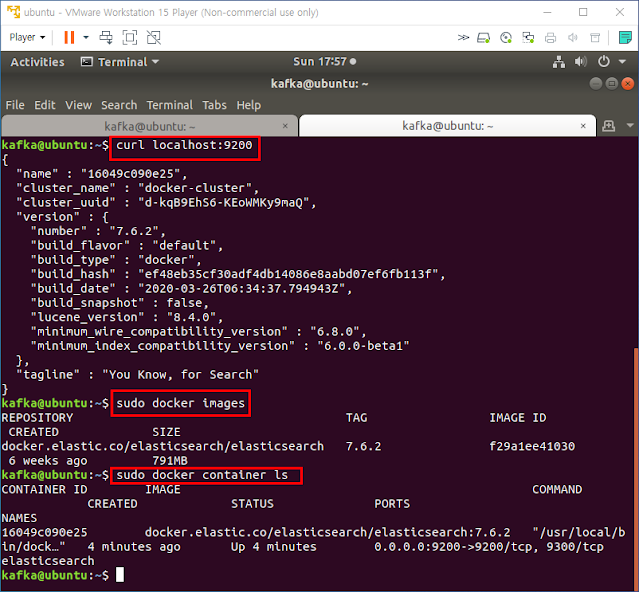Open the Help menu in terminal

tap(249, 105)
